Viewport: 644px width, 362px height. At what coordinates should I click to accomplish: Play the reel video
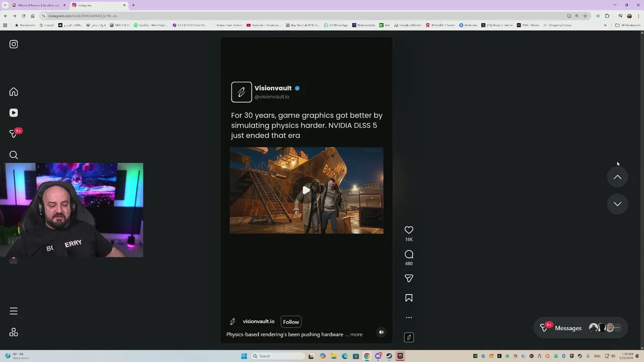coord(306,191)
